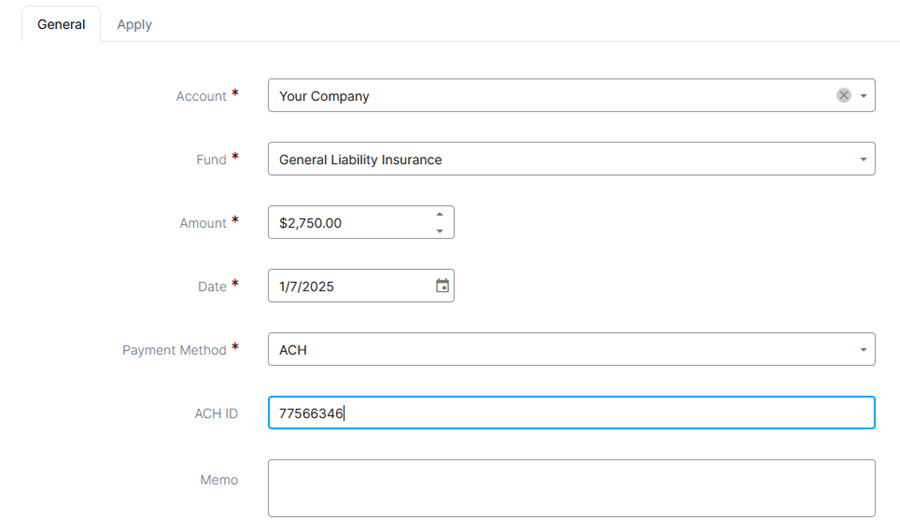Increase the Amount with the up arrow

click(x=440, y=214)
